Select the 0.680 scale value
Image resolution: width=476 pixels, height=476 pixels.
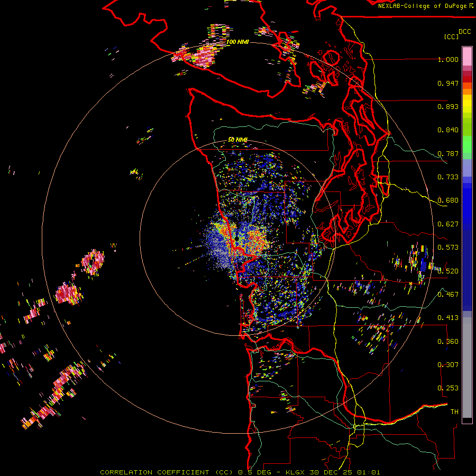448,200
